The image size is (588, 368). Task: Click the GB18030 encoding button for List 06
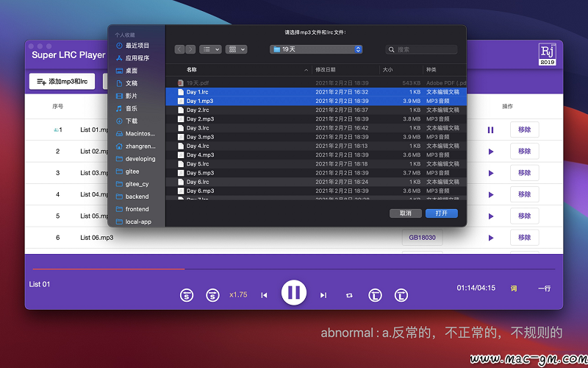click(x=422, y=237)
